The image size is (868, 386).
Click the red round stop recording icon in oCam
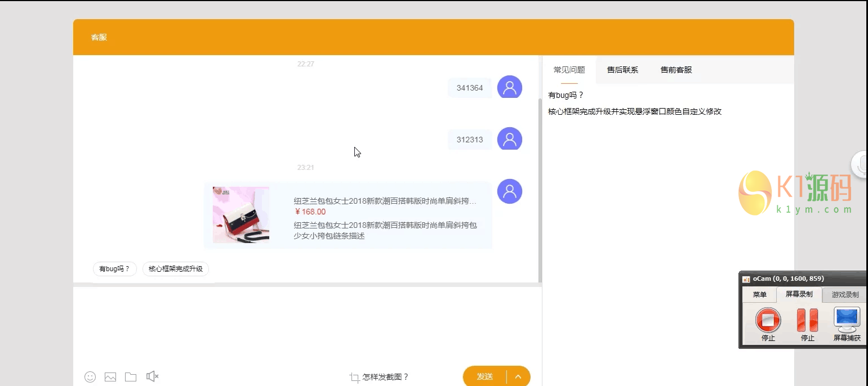(x=768, y=320)
